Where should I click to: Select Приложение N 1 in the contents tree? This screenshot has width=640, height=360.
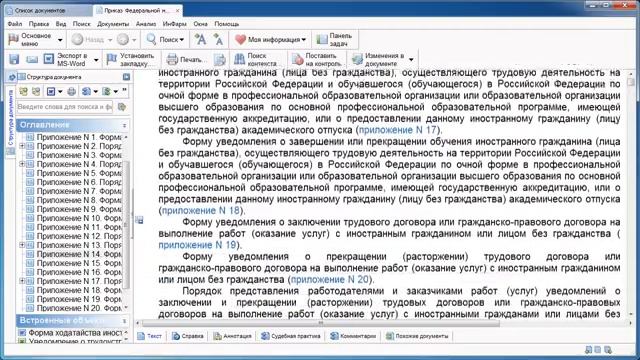[79, 137]
